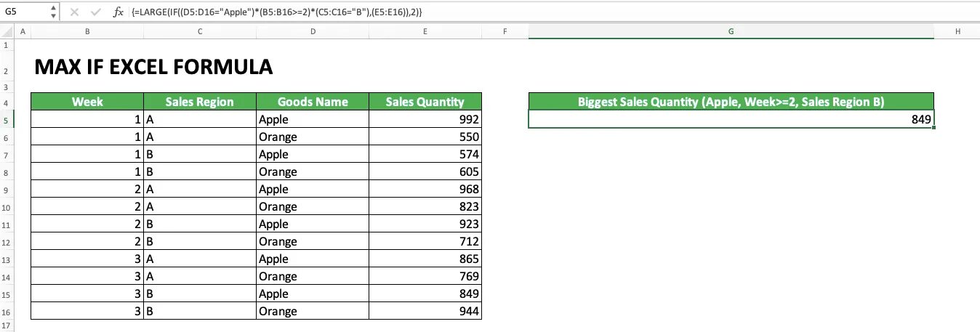Click the Biggest Sales Quantity header cell
980x332 pixels.
point(731,102)
